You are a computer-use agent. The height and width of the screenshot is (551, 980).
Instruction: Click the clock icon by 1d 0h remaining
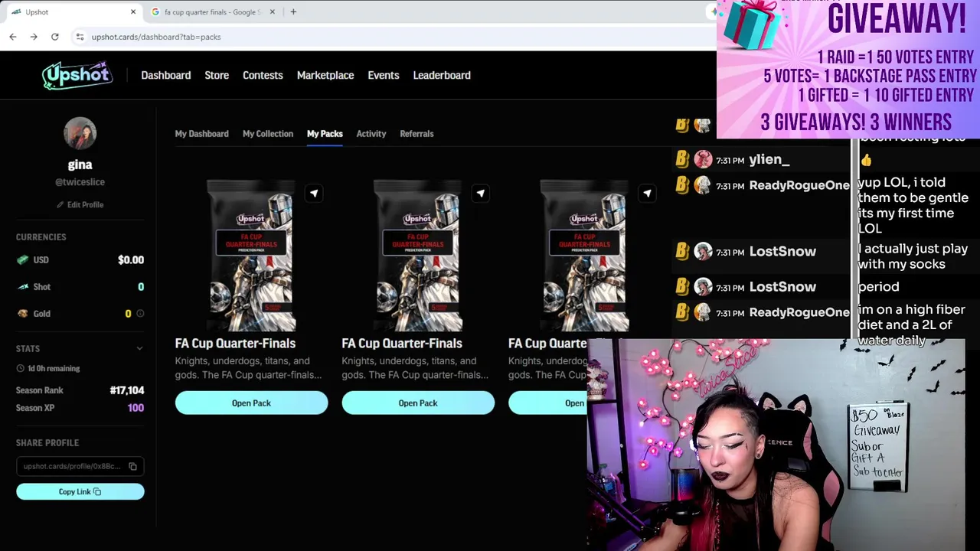click(21, 368)
